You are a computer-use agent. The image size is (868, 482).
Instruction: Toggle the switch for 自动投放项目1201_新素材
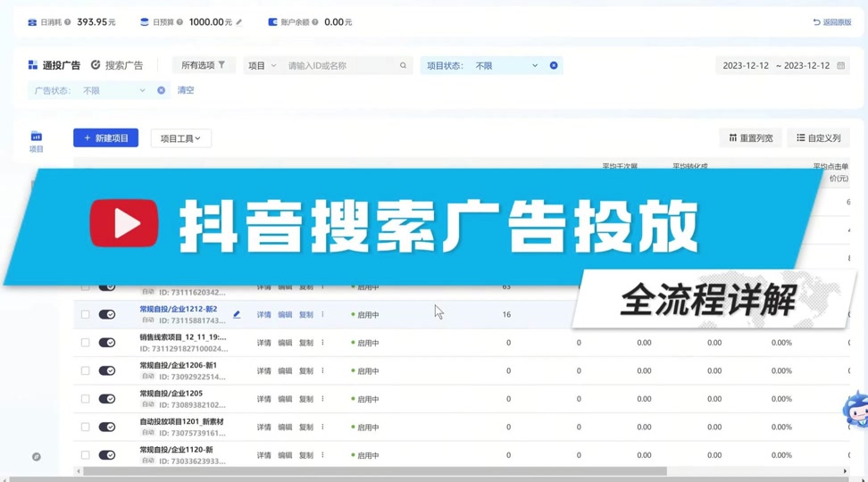pos(107,427)
